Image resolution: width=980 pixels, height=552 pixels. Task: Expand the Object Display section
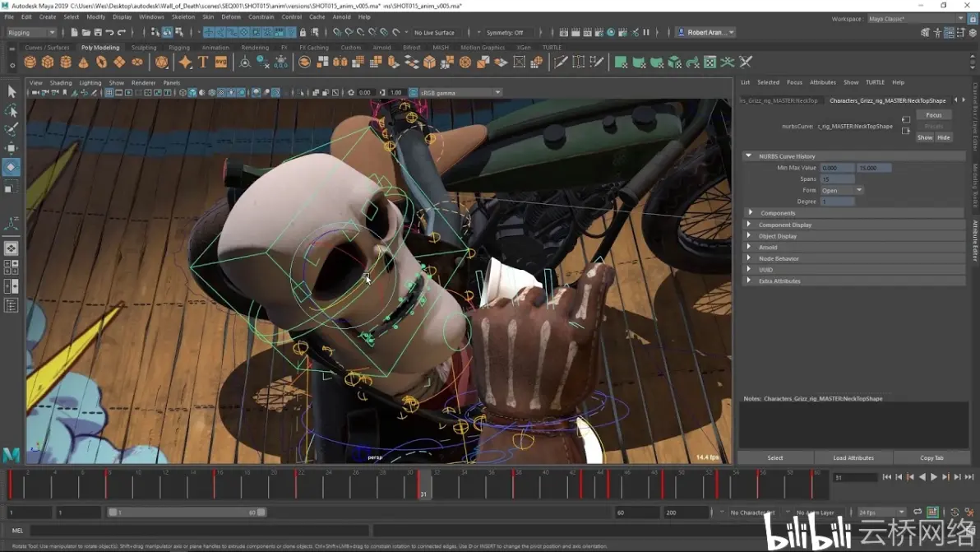click(749, 235)
